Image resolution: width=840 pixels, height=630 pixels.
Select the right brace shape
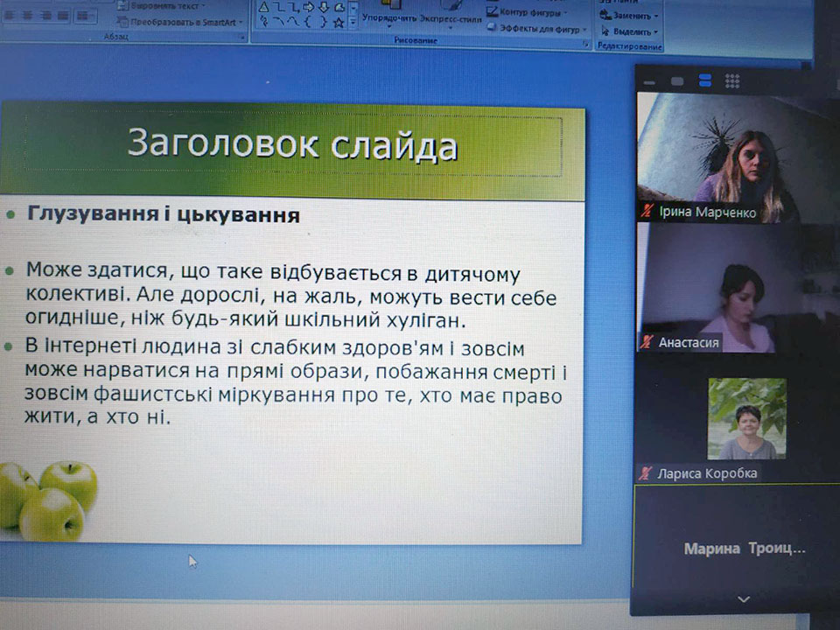[x=323, y=22]
